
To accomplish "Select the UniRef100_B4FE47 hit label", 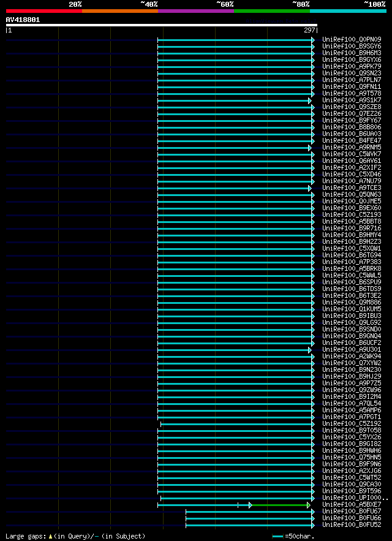I will 352,140.
